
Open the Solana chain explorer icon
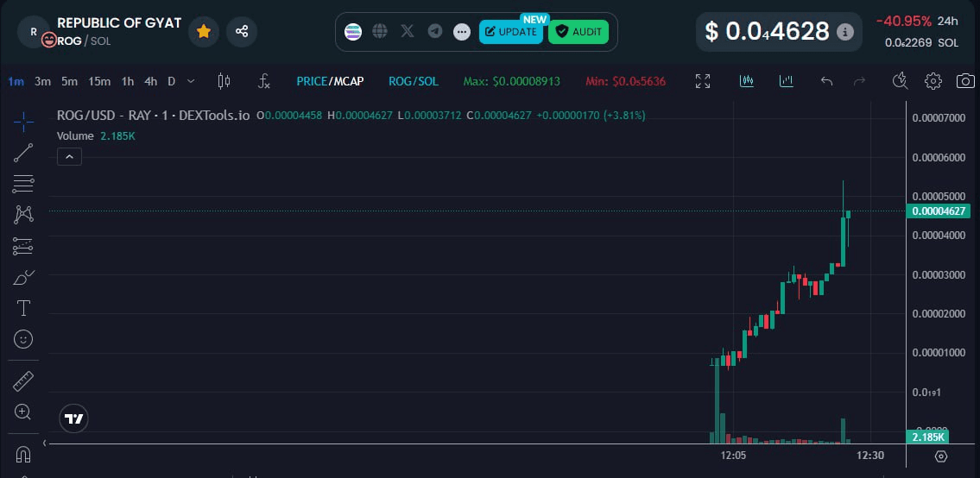pos(353,32)
